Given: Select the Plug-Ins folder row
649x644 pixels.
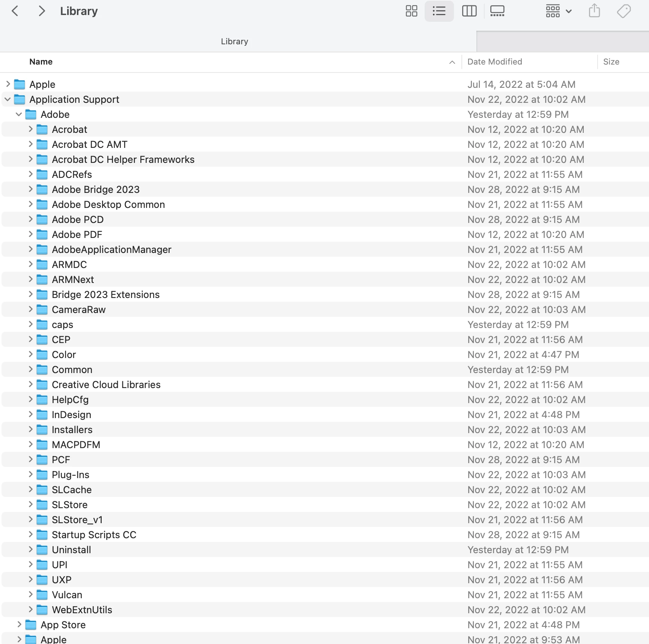Looking at the screenshot, I should [x=325, y=475].
